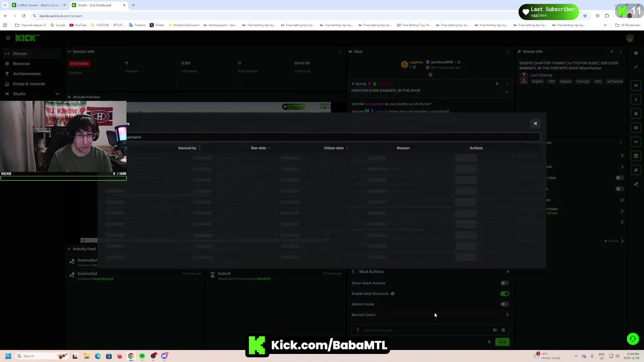
Task: Open Windows Start menu
Action: coord(8,356)
